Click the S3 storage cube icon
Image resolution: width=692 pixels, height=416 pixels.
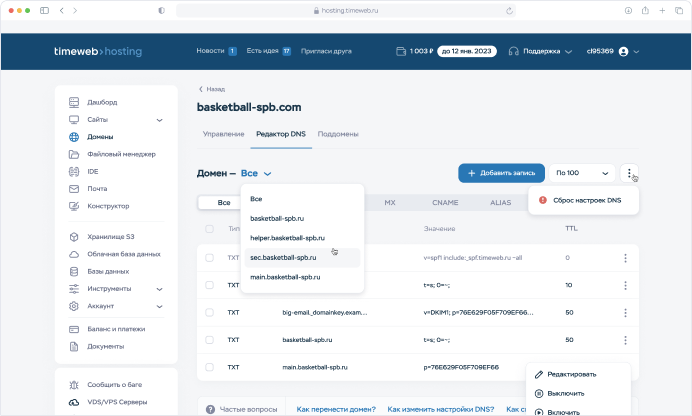(74, 237)
